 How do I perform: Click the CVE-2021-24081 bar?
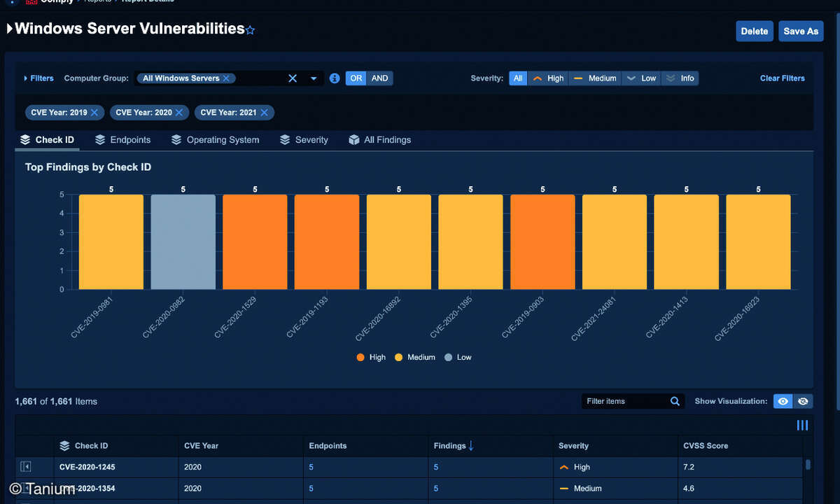[615, 242]
